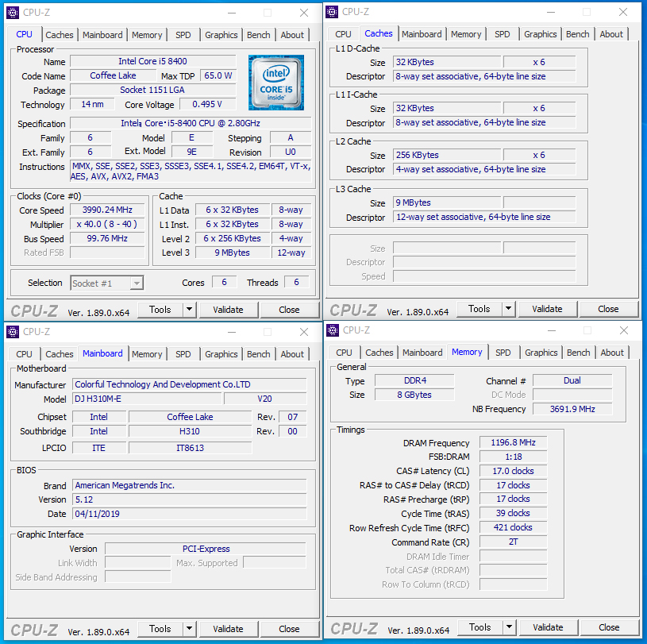
Task: Click Tools button in CPU window
Action: [160, 309]
